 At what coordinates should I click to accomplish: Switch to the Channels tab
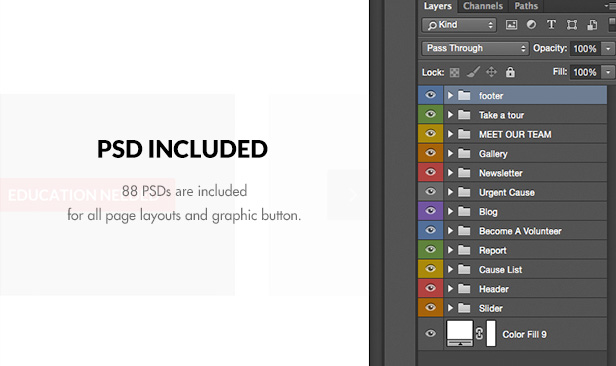click(483, 6)
